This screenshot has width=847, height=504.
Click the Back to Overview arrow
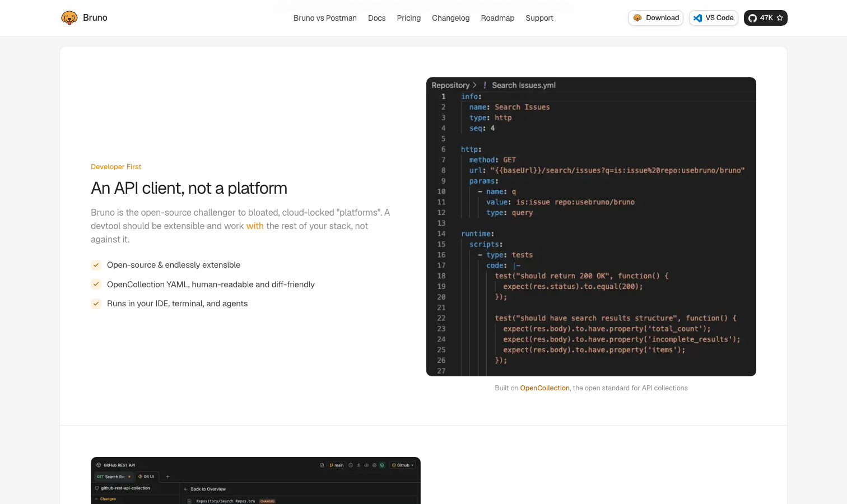186,489
